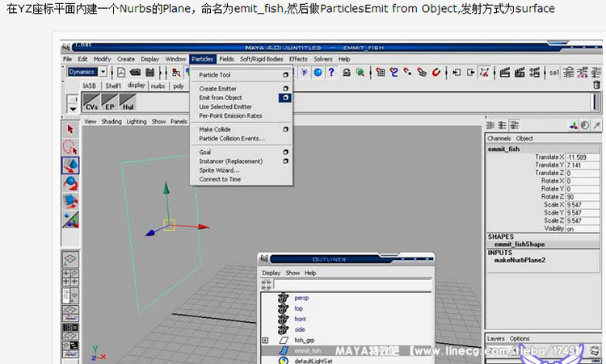The width and height of the screenshot is (606, 364).
Task: Click the blue sphere toolbar icon
Action: tap(318, 72)
